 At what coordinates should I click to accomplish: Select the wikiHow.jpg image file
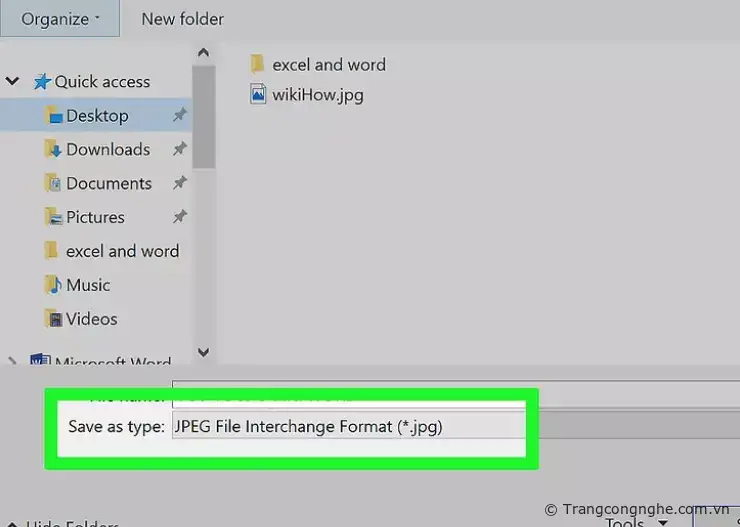click(317, 96)
